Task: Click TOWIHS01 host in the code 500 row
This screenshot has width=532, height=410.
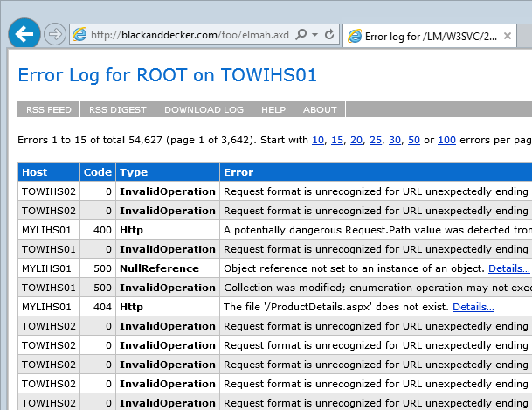Action: pos(49,288)
